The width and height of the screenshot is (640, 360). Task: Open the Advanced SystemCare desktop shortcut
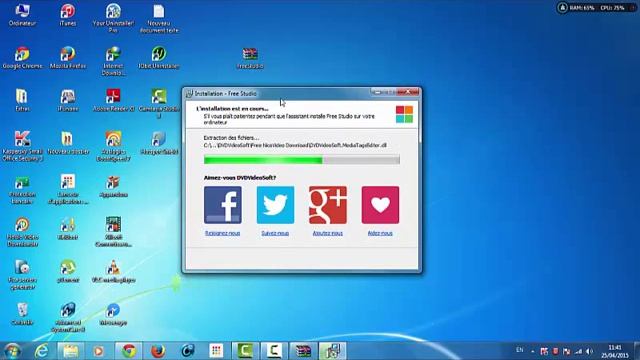[x=68, y=317]
